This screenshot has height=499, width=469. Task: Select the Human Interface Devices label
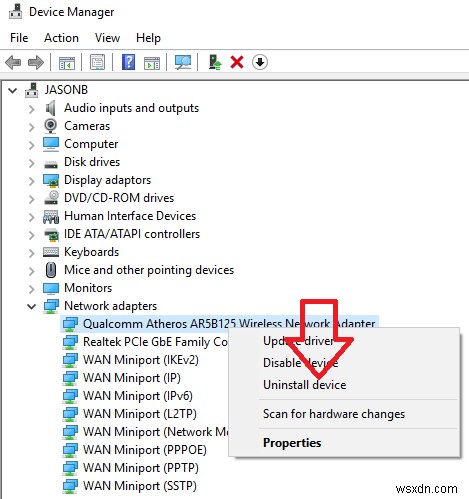click(130, 216)
